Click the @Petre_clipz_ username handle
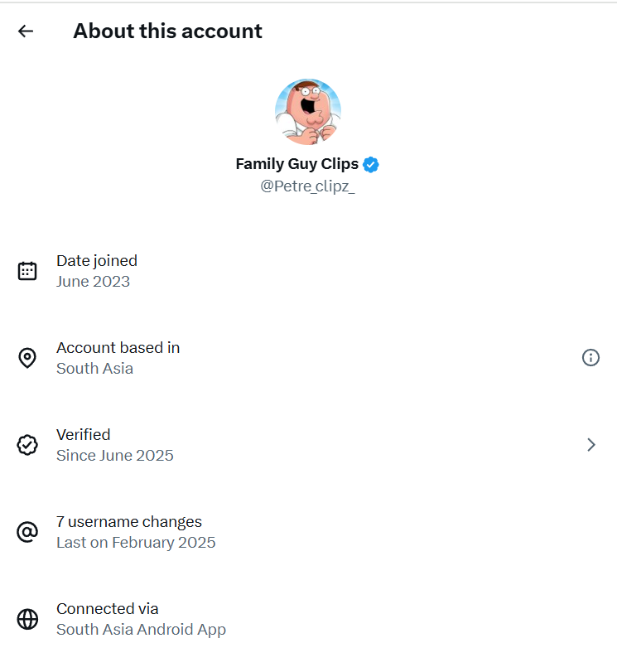 click(307, 186)
